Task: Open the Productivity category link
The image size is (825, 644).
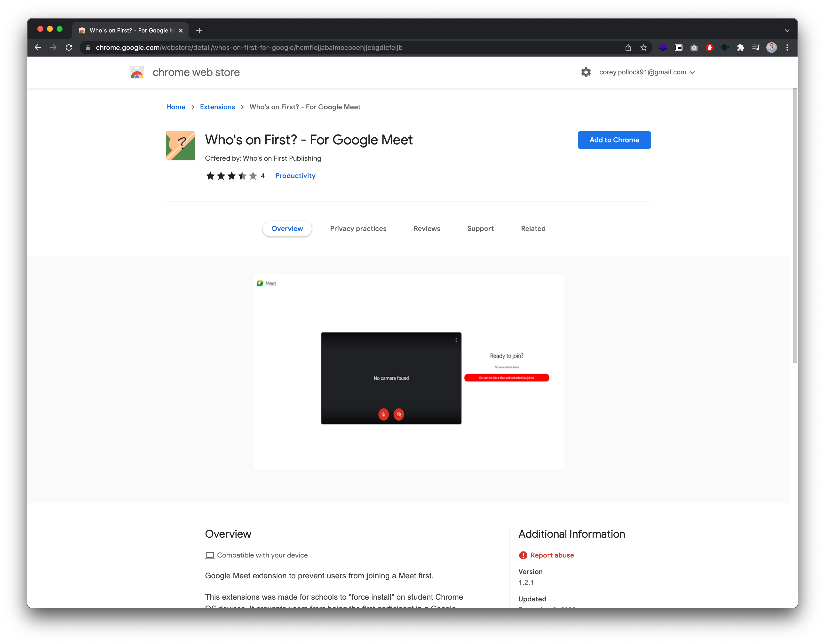Action: click(295, 176)
